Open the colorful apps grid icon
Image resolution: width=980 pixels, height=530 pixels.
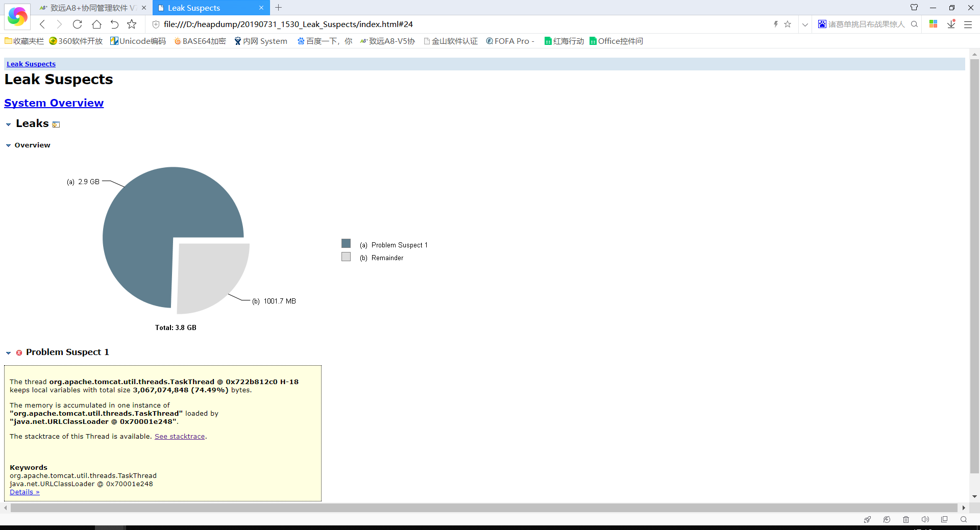pyautogui.click(x=934, y=24)
